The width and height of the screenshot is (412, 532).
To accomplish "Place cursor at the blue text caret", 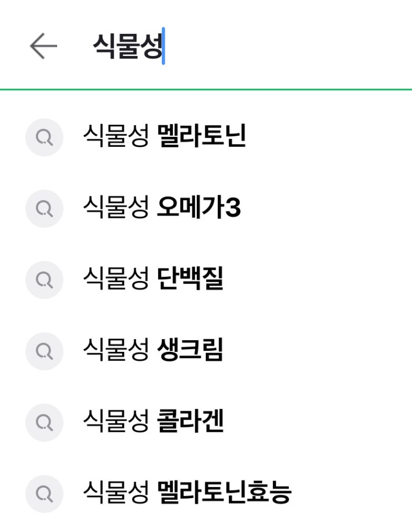I will tap(163, 47).
